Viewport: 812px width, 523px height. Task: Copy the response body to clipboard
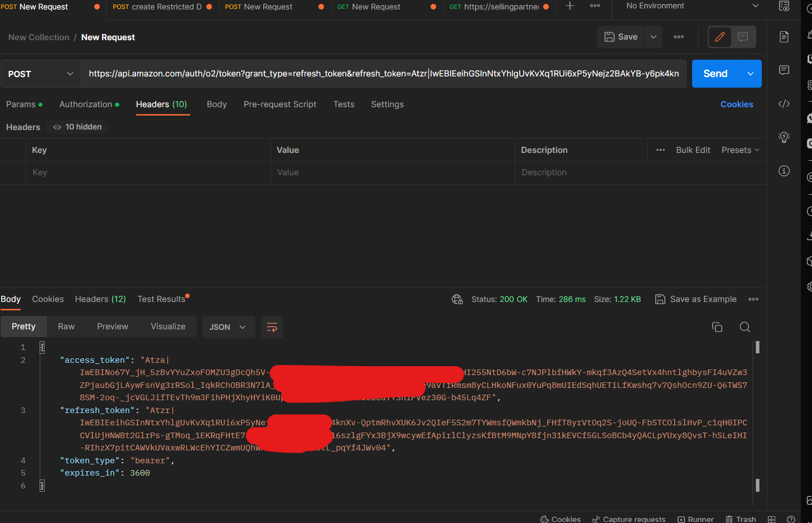[x=717, y=327]
